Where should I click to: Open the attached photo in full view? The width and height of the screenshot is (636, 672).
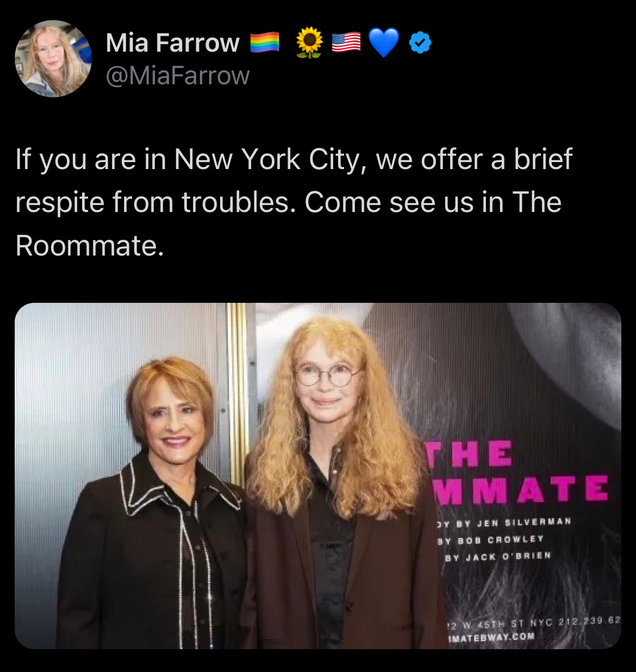(317, 476)
